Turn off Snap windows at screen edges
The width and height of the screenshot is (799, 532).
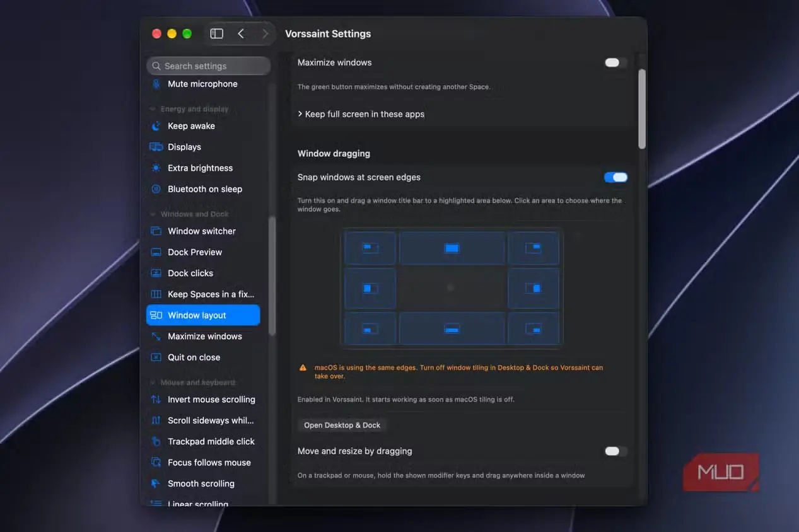pyautogui.click(x=615, y=177)
